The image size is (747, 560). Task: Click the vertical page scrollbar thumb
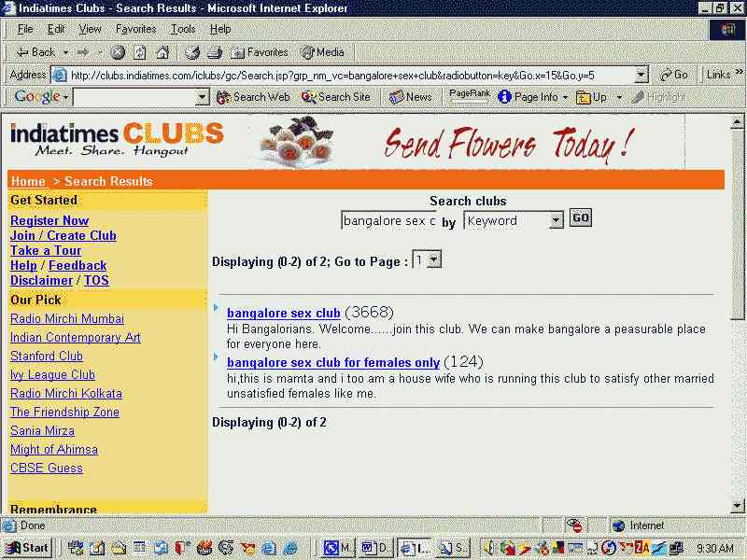click(737, 225)
